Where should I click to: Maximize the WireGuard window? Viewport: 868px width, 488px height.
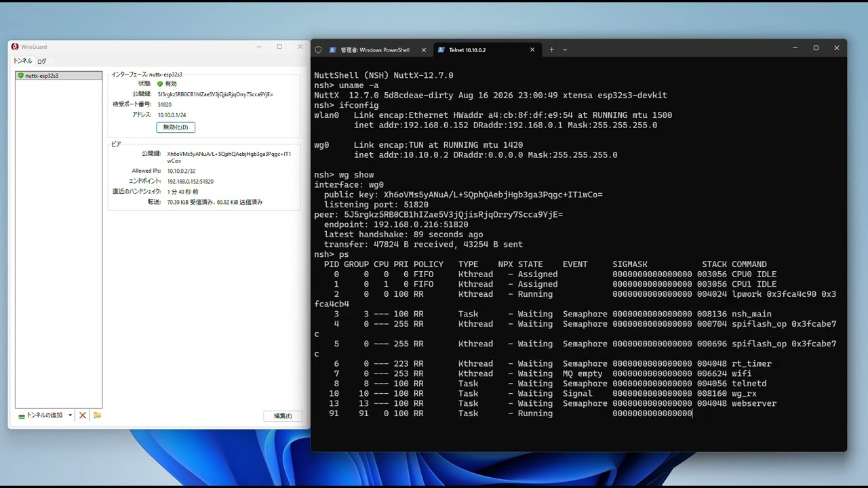click(x=279, y=47)
